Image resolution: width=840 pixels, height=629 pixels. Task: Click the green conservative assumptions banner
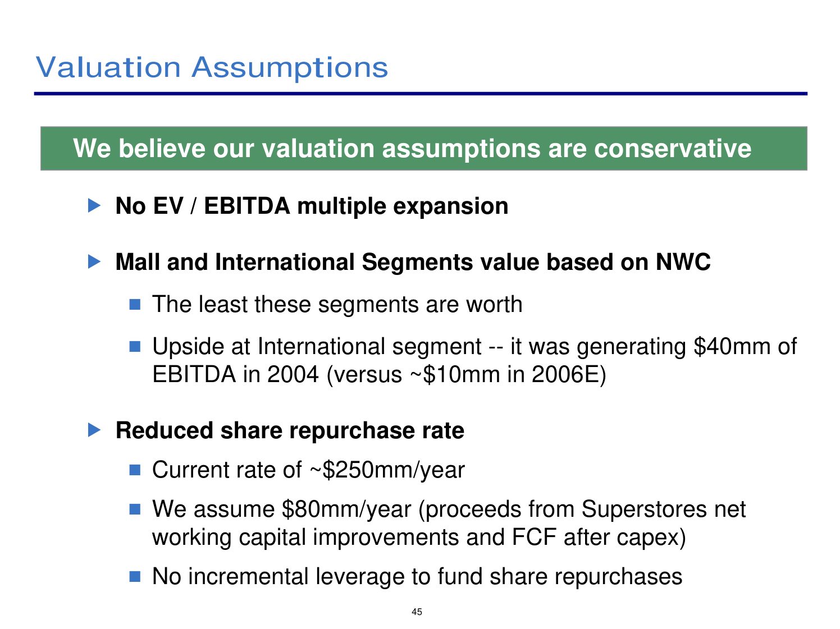pyautogui.click(x=423, y=148)
